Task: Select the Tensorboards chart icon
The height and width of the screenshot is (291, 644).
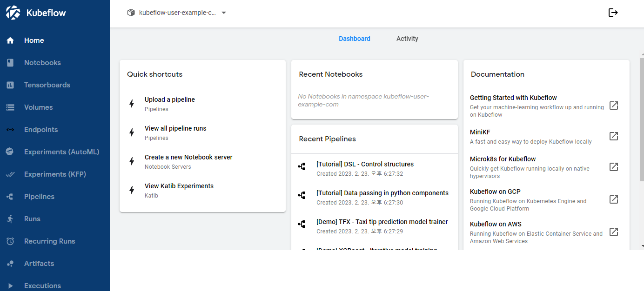Action: (10, 85)
